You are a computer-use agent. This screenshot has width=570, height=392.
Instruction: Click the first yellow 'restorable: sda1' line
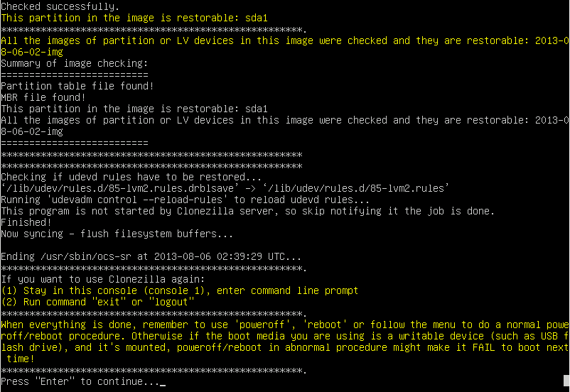pos(134,18)
